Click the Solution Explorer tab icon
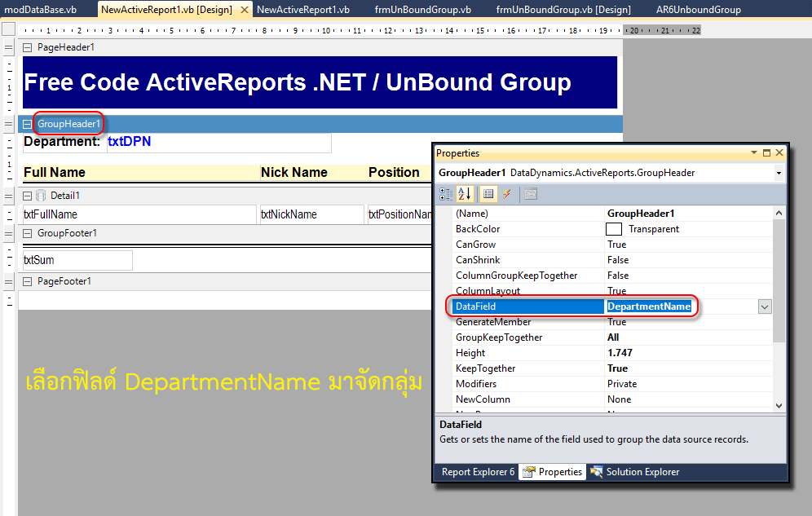 (597, 472)
